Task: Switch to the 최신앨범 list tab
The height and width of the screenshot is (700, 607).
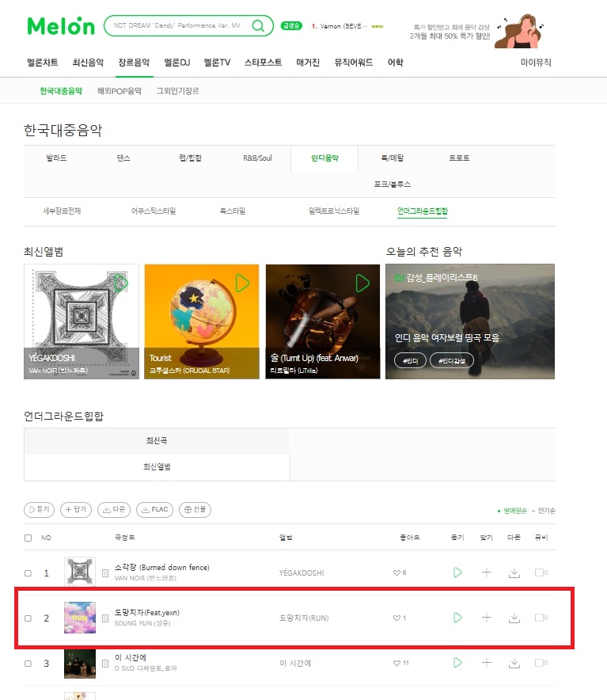Action: (x=157, y=467)
